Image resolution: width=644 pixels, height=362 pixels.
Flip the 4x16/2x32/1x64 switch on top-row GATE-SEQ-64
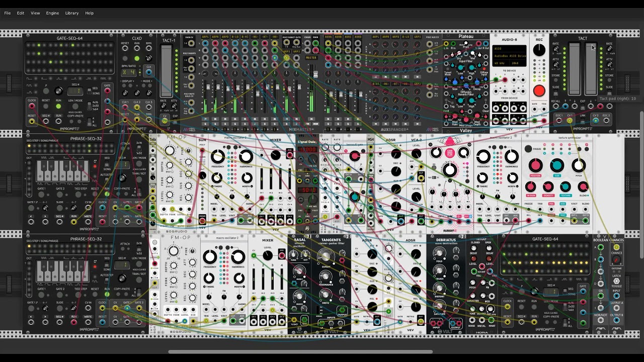coord(89,105)
